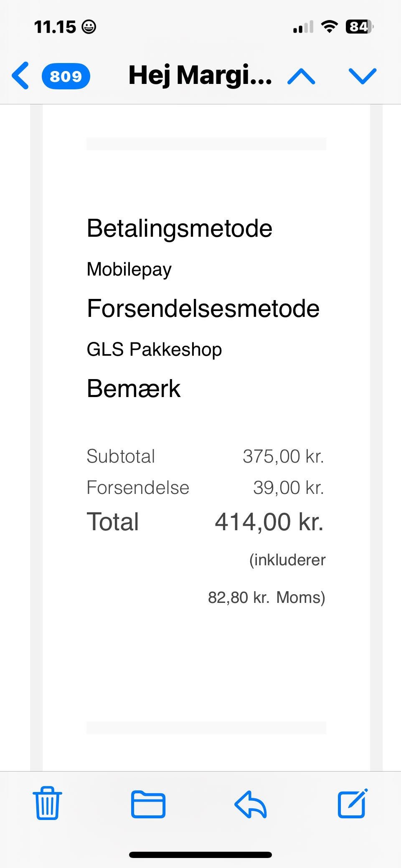The image size is (401, 868).
Task: Tap the 11.15 clock in status bar
Action: (x=55, y=27)
